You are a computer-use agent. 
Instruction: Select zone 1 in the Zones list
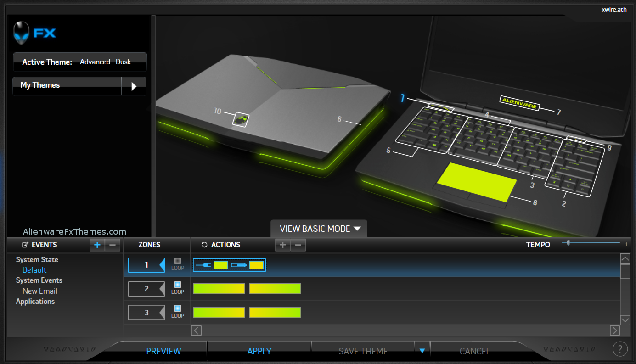click(146, 265)
